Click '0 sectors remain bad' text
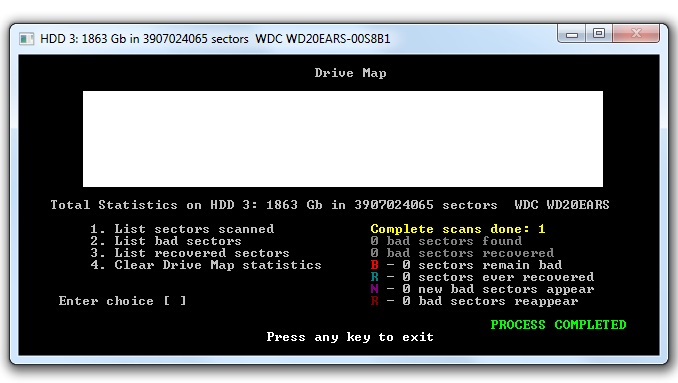This screenshot has height=383, width=678. [x=482, y=265]
